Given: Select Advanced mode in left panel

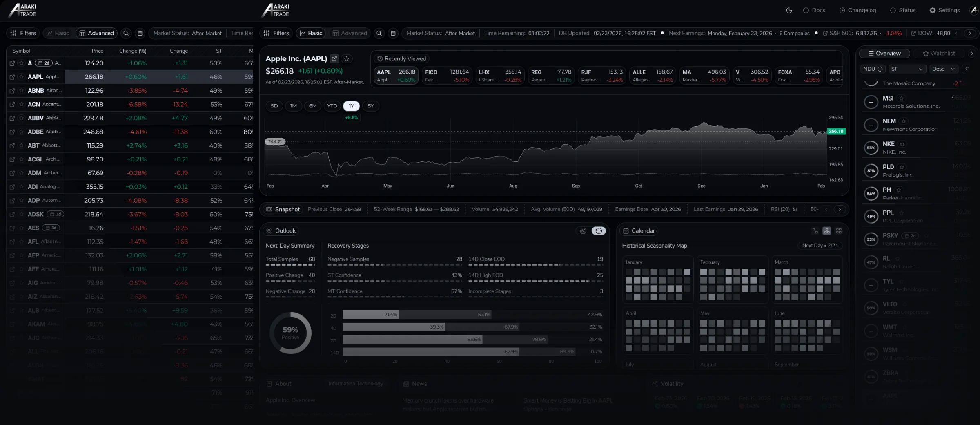Looking at the screenshot, I should [96, 33].
